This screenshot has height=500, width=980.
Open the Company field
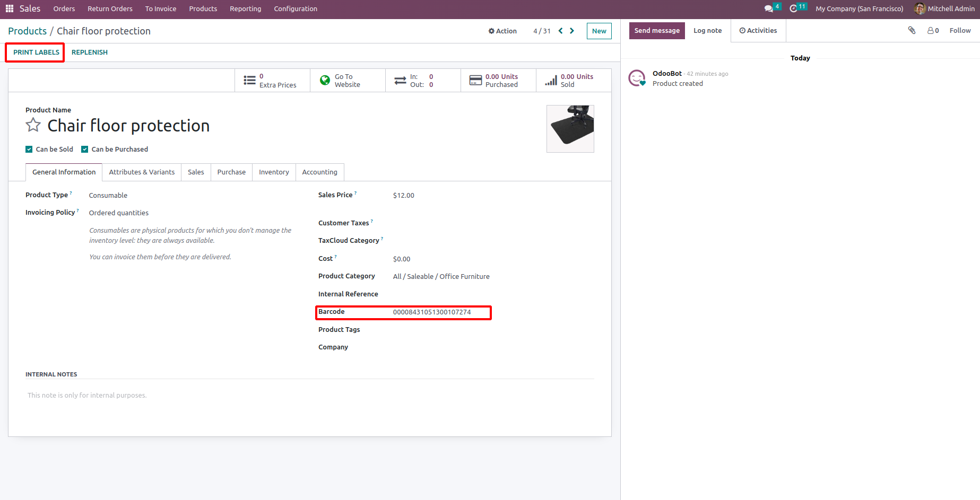click(493, 347)
